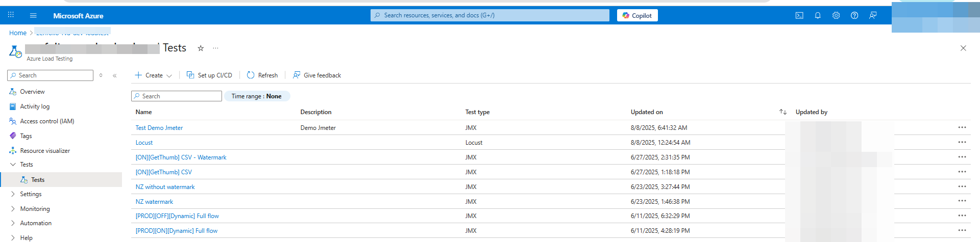Open Access control (IAM) menu item
Screen dimensions: 980x242
47,121
